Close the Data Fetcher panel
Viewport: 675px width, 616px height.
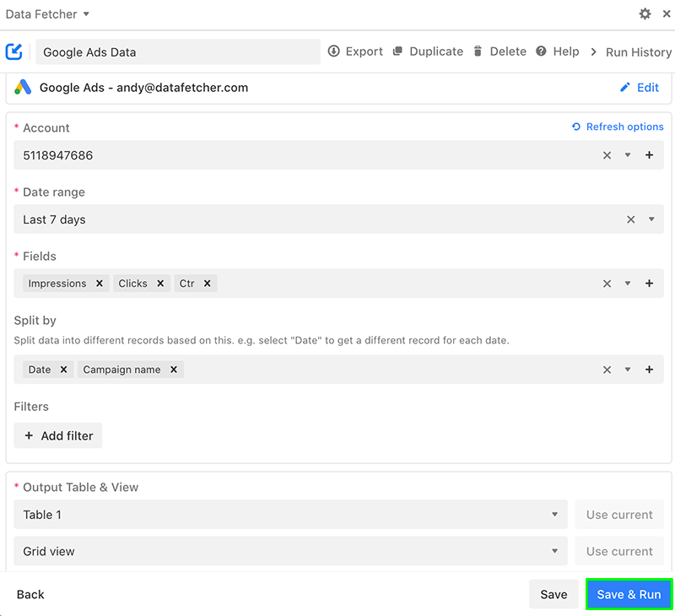[x=667, y=14]
